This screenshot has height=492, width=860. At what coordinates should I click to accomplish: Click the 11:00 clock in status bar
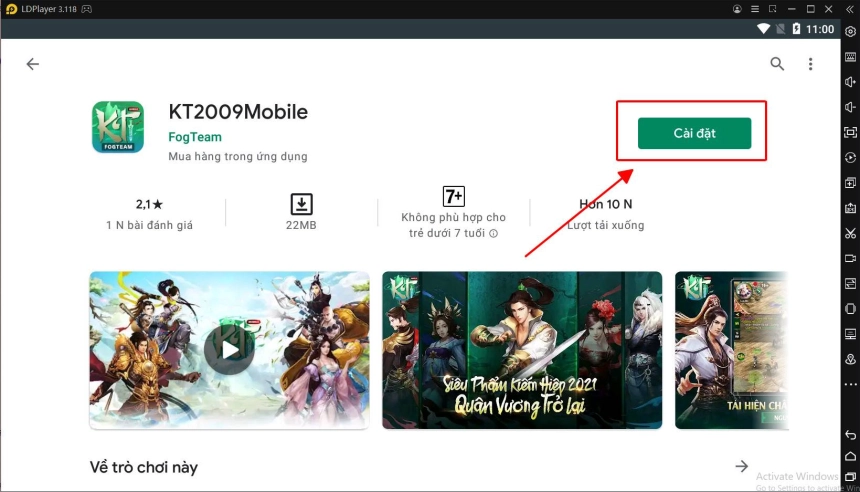820,30
